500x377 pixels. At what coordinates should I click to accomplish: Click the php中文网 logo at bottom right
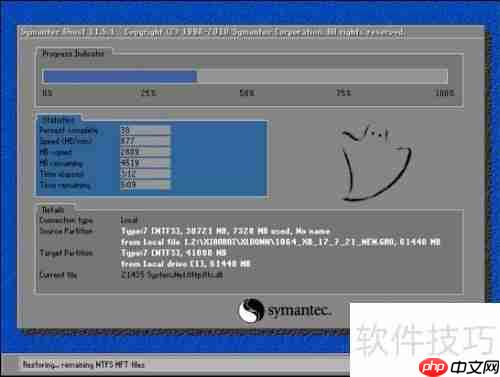(460, 367)
